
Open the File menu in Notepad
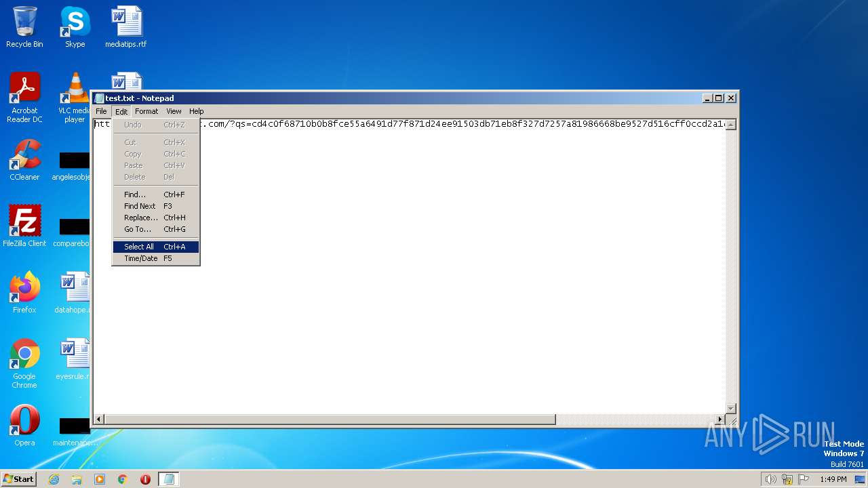(x=101, y=111)
